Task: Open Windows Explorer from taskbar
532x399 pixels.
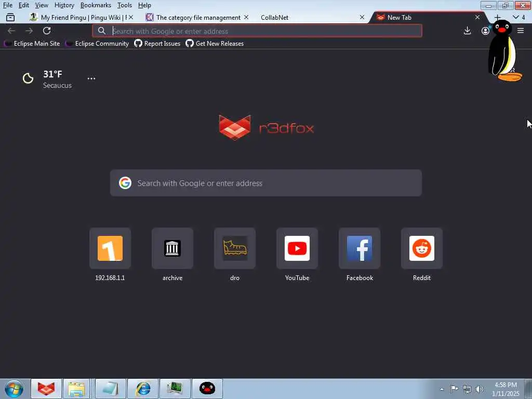Action: [76, 389]
